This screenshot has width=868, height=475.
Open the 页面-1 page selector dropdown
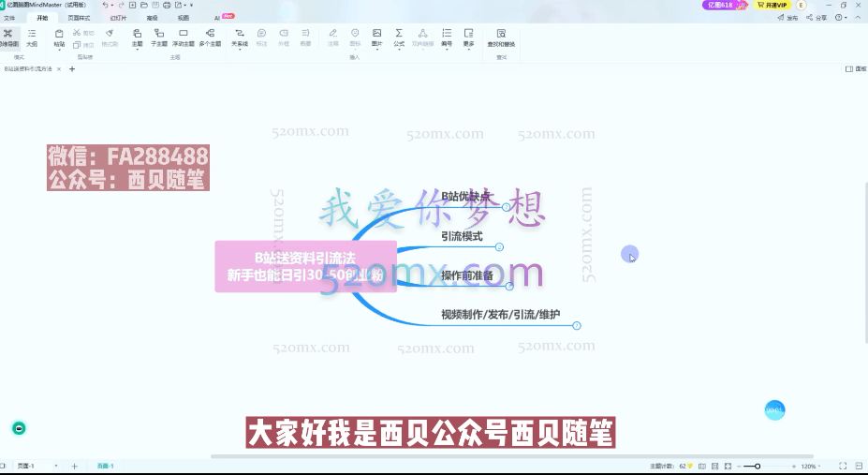56,467
